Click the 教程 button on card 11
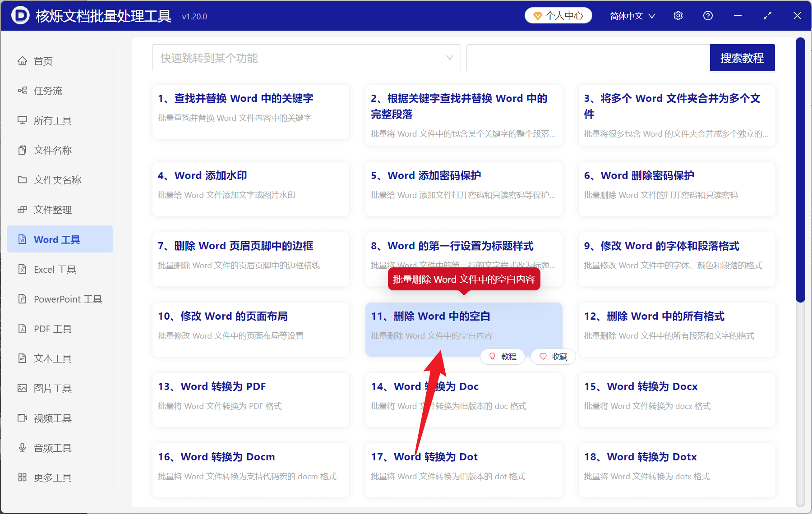 click(x=503, y=357)
